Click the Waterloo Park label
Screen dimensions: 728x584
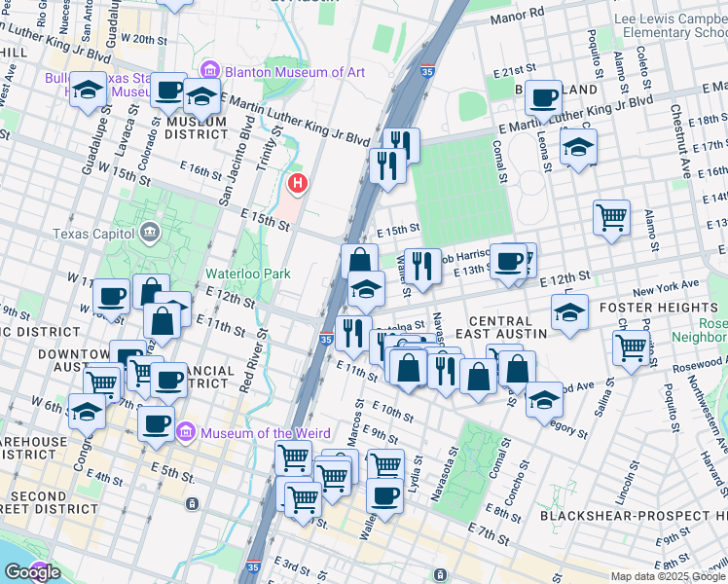[x=247, y=274]
